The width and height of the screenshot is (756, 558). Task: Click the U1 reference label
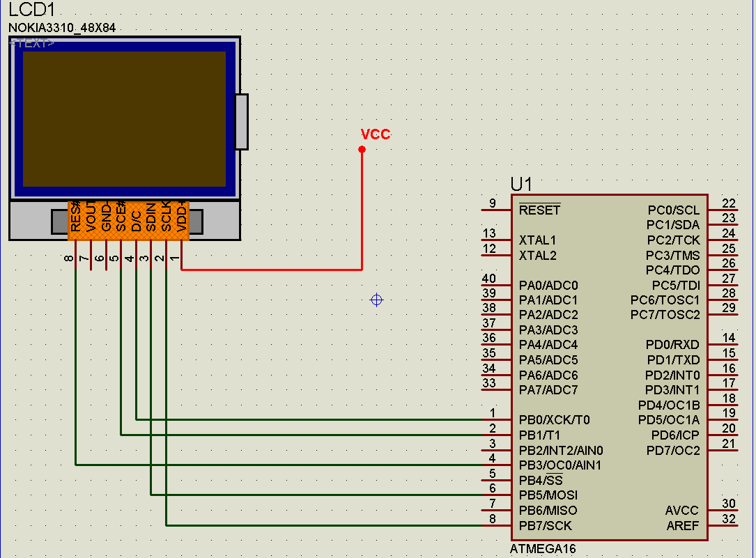(x=521, y=185)
